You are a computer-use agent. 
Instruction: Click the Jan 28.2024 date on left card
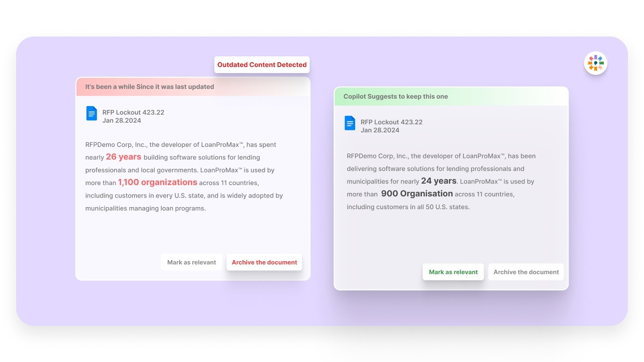(x=122, y=120)
